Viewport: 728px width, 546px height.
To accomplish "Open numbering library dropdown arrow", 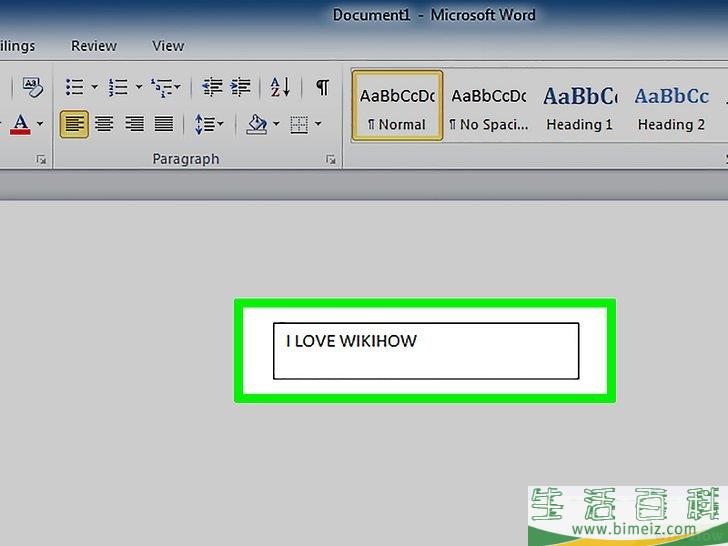I will click(138, 87).
